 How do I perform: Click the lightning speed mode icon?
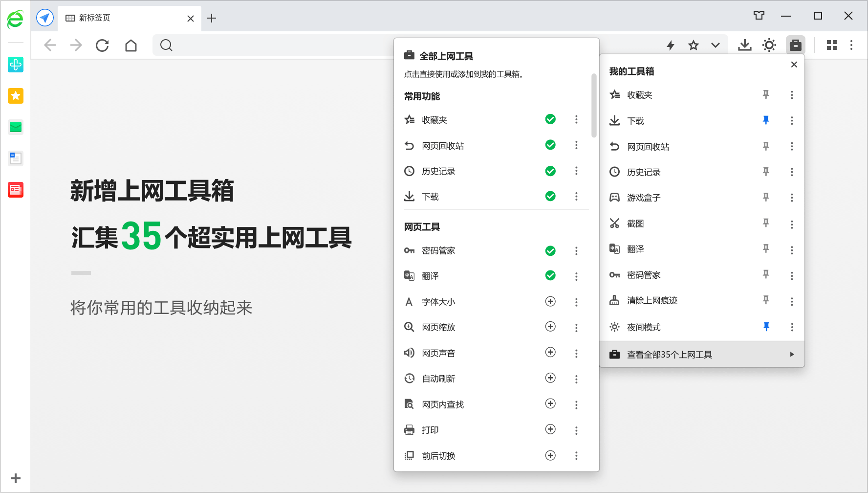[x=671, y=45]
